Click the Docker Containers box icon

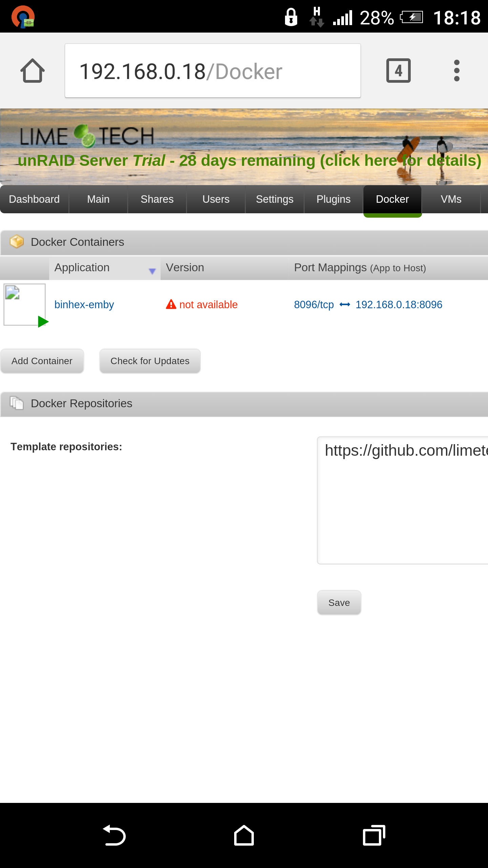(x=17, y=242)
